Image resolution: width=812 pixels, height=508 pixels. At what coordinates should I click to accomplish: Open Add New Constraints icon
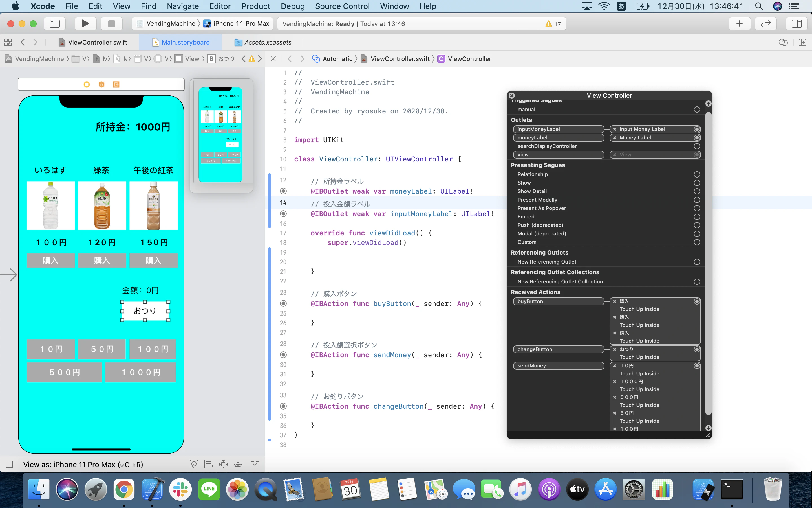point(223,464)
